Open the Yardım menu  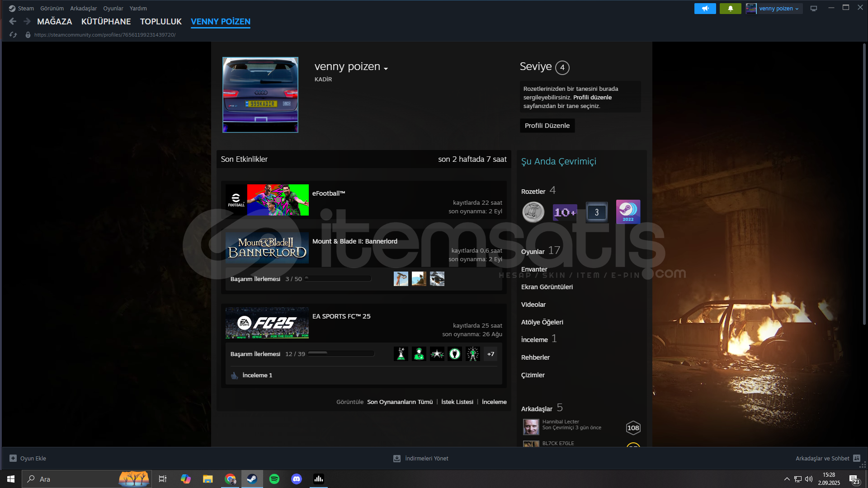coord(138,9)
